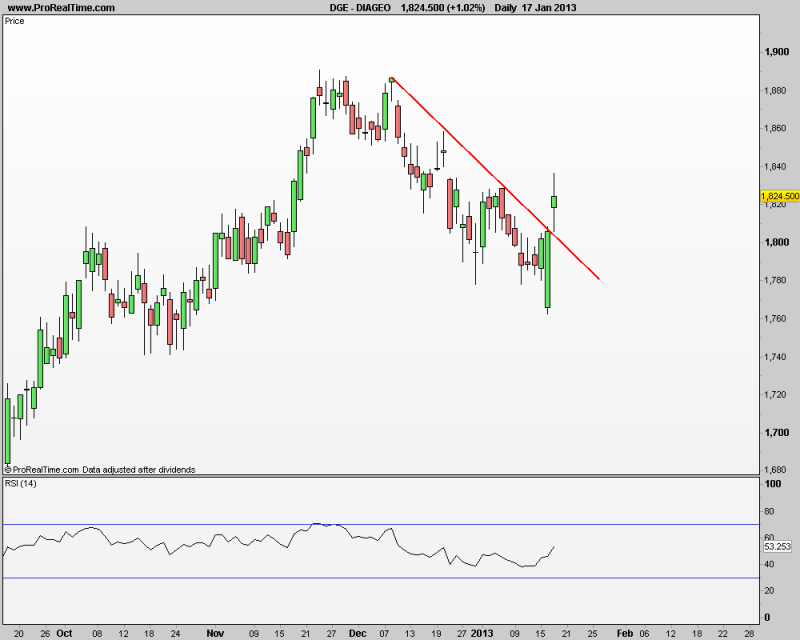The width and height of the screenshot is (800, 640).
Task: Select the Daily timeframe label
Action: coord(512,7)
